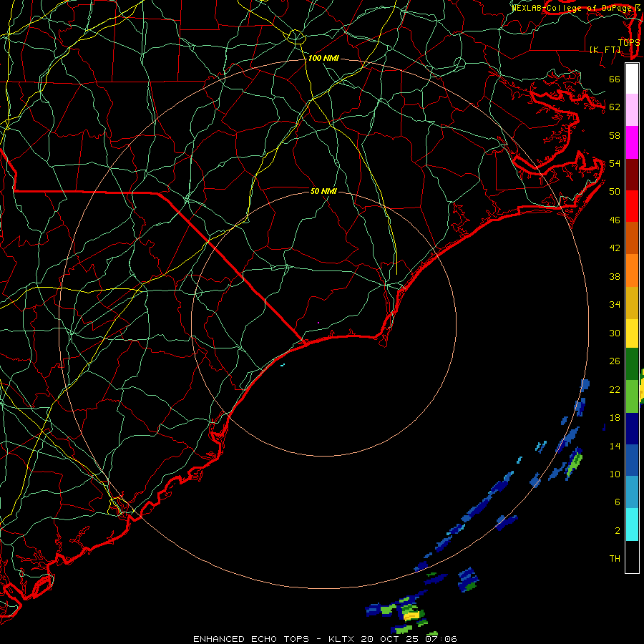The height and width of the screenshot is (644, 644).
Task: Click the dark orange legend color band
Action: (632, 238)
